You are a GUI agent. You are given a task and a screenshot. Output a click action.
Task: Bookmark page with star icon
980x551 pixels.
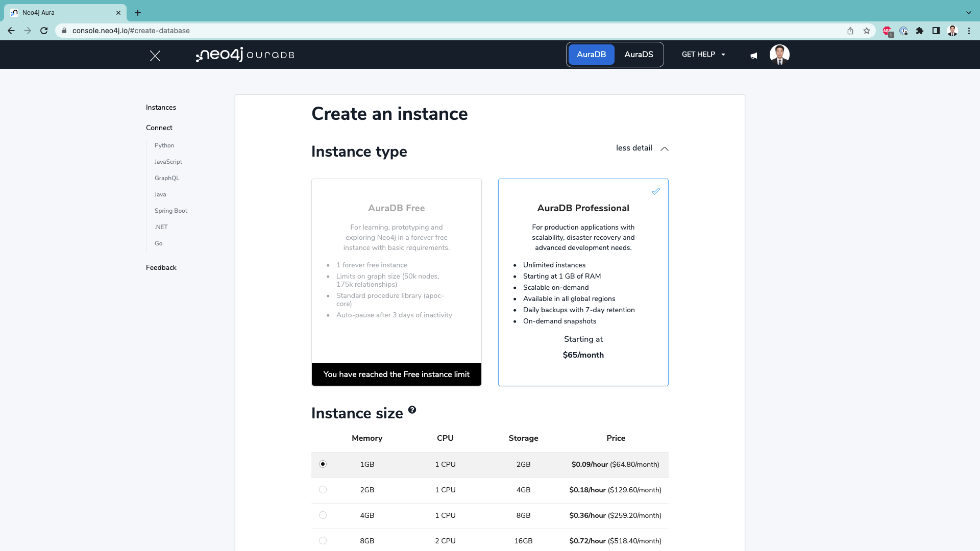(867, 31)
